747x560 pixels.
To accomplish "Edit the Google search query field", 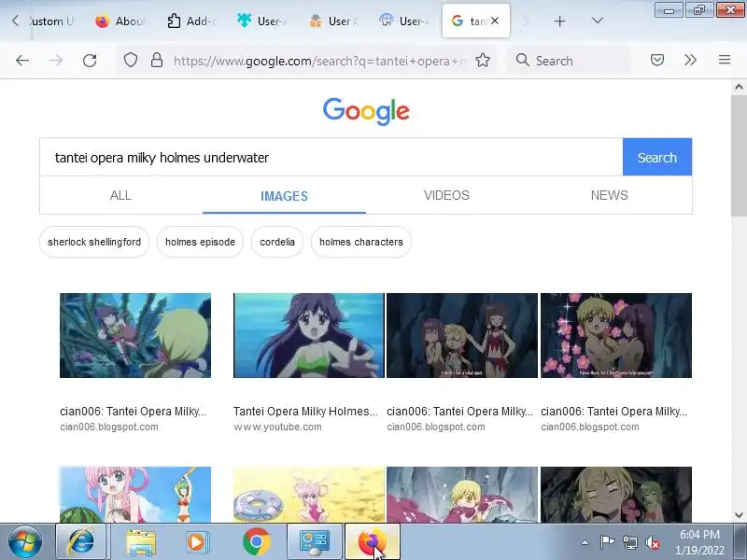I will tap(331, 157).
